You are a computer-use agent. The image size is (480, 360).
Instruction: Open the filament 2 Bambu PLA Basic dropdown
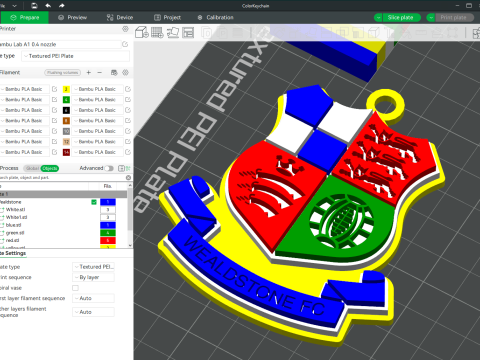tap(98, 89)
